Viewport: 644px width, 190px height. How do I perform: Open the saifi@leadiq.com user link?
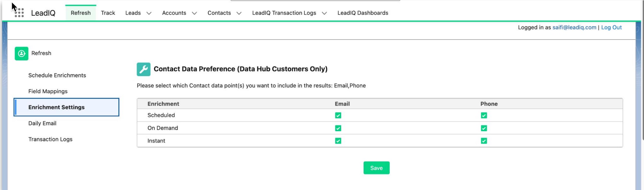[574, 27]
